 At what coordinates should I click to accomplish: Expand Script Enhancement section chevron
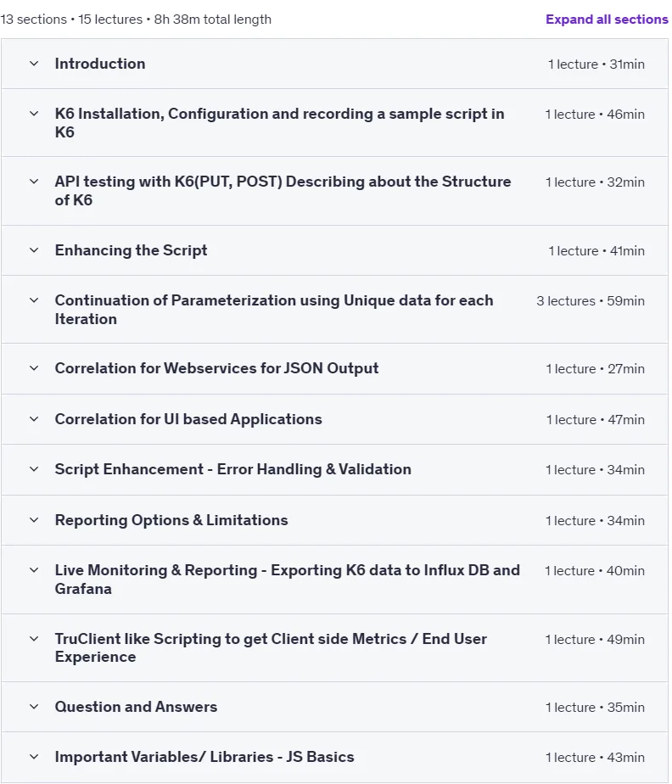[x=34, y=469]
